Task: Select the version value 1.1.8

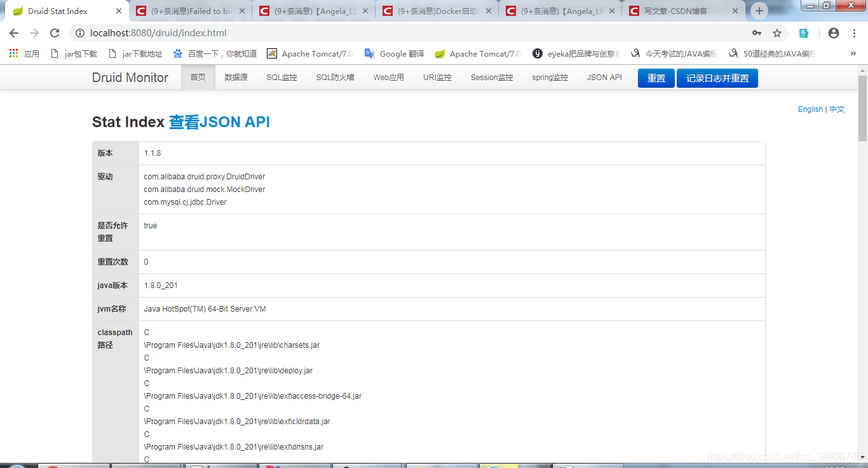Action: pyautogui.click(x=153, y=153)
